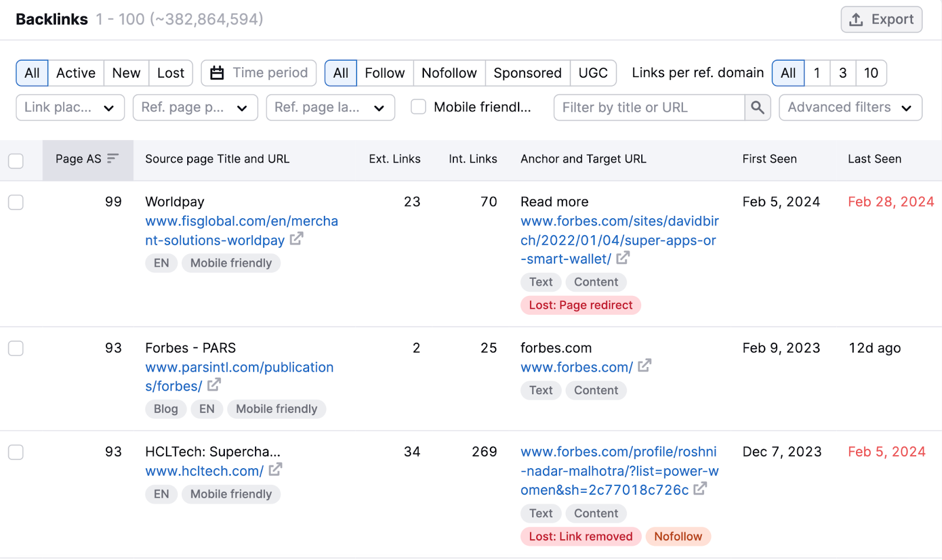The width and height of the screenshot is (942, 560).
Task: Click the calendar icon in Time period
Action: pyautogui.click(x=217, y=73)
